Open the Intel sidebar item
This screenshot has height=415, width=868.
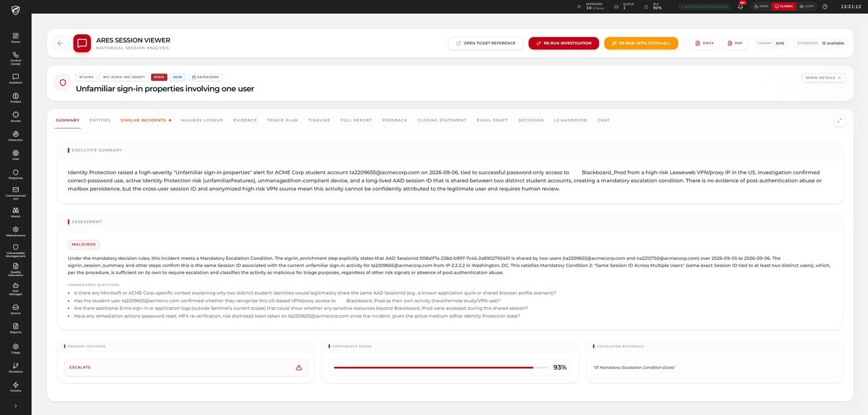(x=16, y=155)
